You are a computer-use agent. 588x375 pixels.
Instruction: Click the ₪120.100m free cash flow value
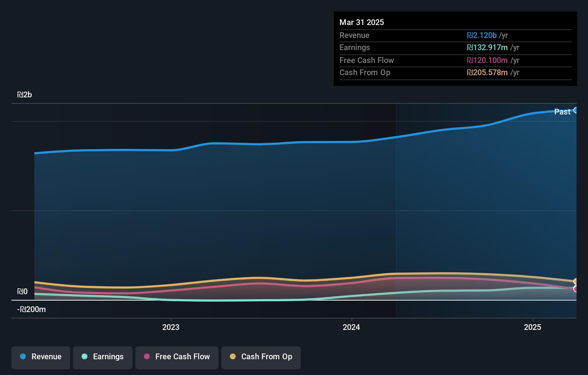pyautogui.click(x=487, y=60)
